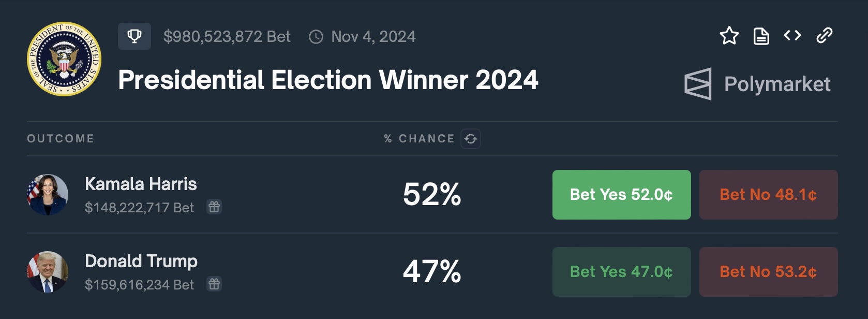Viewport: 868px width, 319px height.
Task: Click the trophy category icon
Action: (134, 36)
